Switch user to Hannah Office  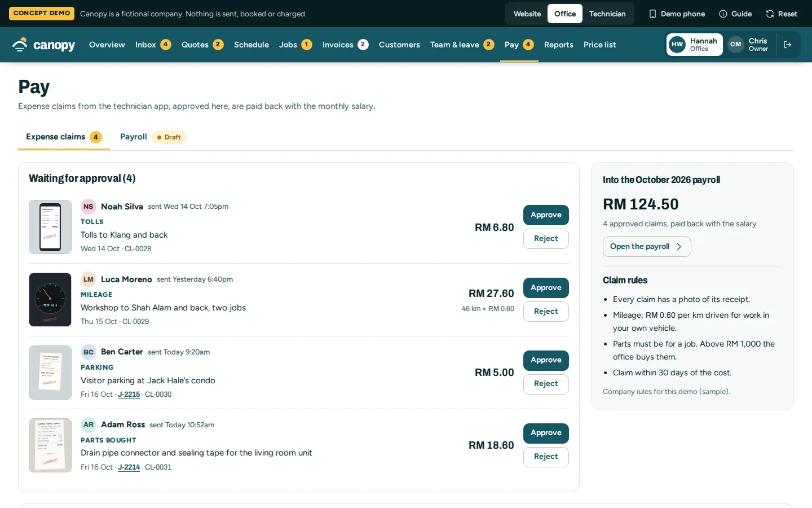(695, 45)
